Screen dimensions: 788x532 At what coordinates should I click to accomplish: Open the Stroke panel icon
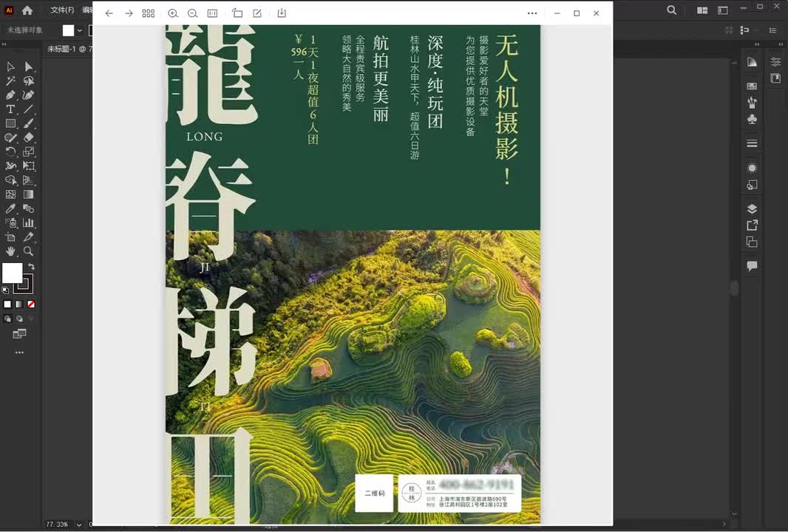pos(752,143)
